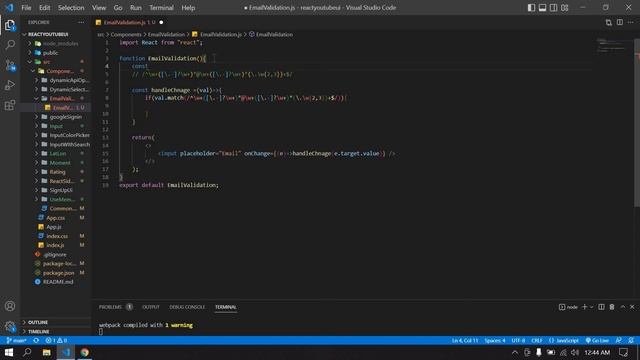640x360 pixels.
Task: Click the Components breadcrumb
Action: point(126,35)
